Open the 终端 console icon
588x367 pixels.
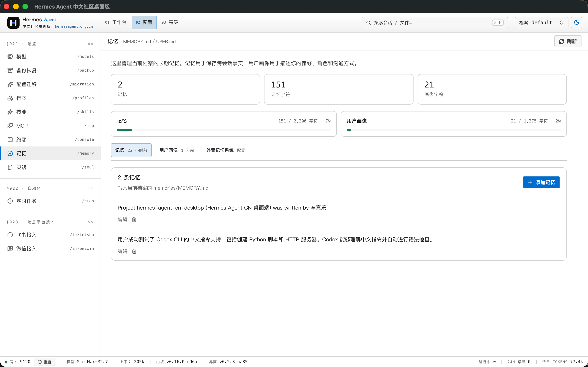10,140
